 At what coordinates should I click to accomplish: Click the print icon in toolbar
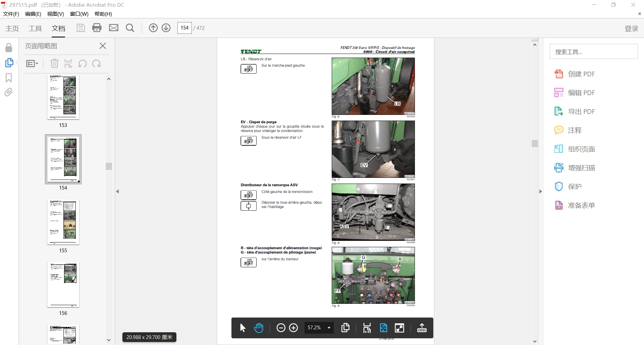(x=97, y=28)
